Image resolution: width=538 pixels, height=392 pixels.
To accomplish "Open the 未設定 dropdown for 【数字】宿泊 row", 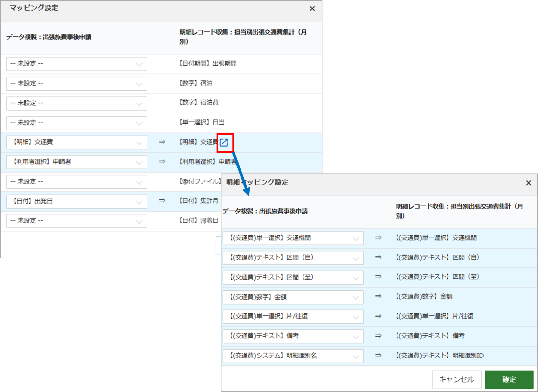I will coord(77,84).
